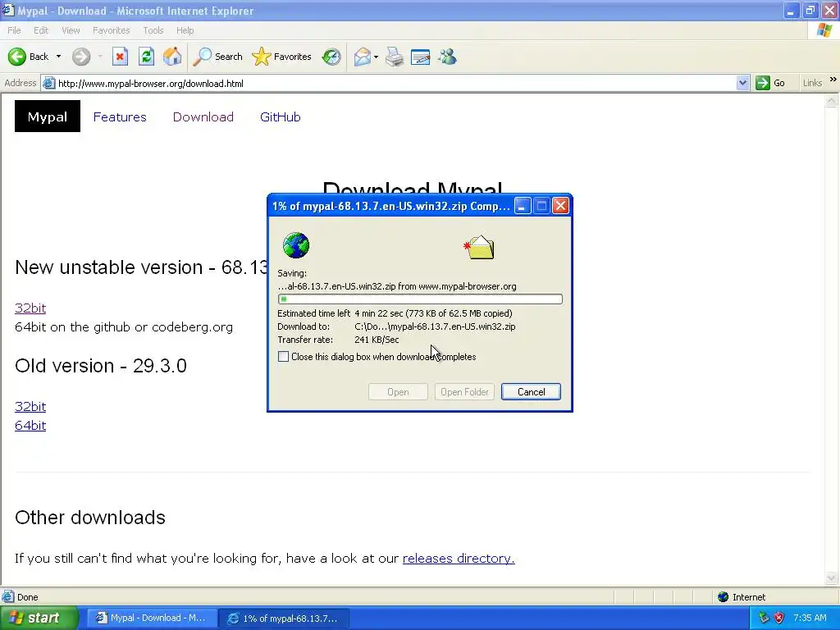This screenshot has width=840, height=630.
Task: Switch to 1% of mypal taskbar item
Action: tap(285, 619)
